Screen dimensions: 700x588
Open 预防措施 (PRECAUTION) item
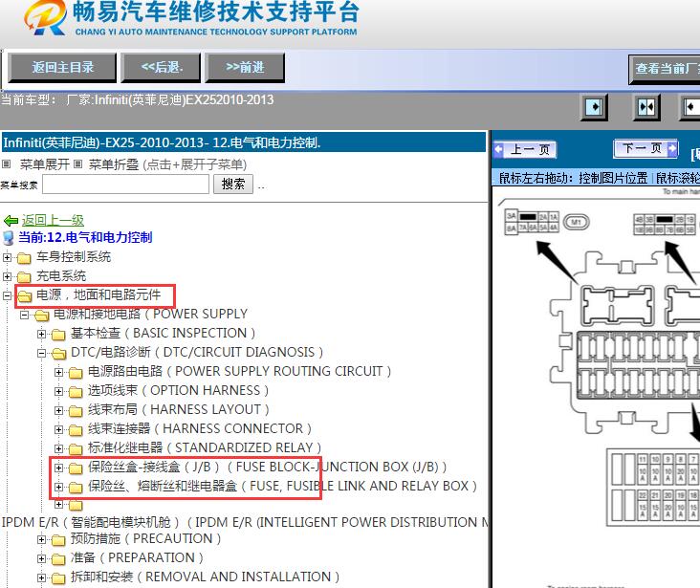[145, 539]
